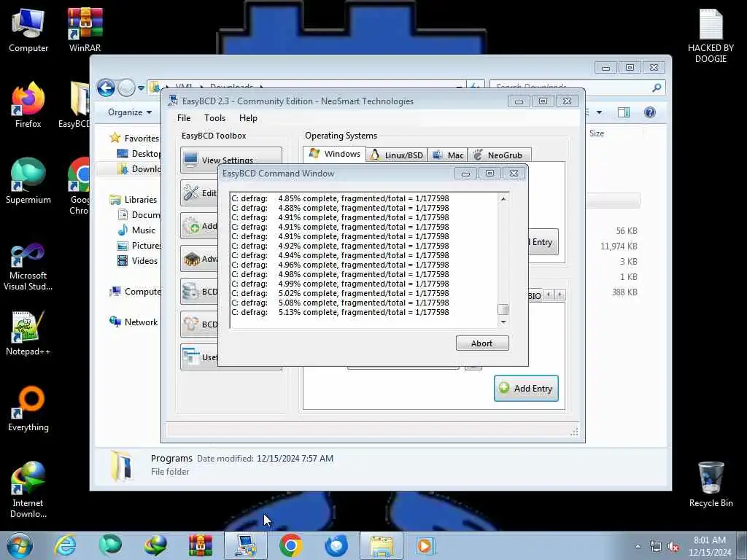This screenshot has width=747, height=560.
Task: Click the Size column header
Action: [597, 133]
